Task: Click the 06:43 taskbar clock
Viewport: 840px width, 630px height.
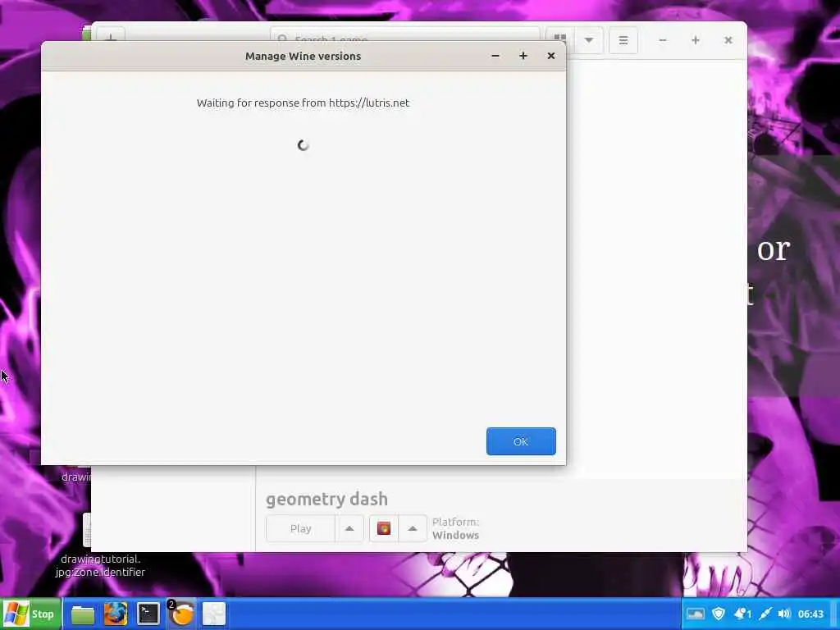Action: point(810,614)
